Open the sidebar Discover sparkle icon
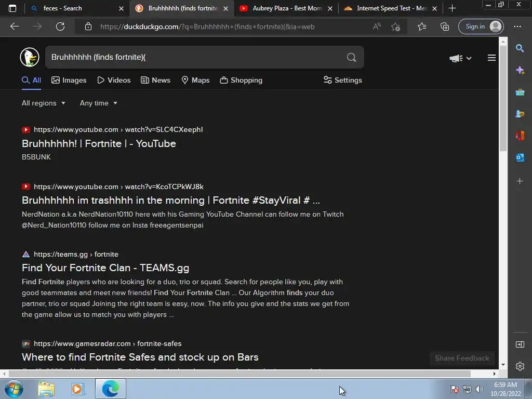The height and width of the screenshot is (399, 532). pyautogui.click(x=520, y=70)
